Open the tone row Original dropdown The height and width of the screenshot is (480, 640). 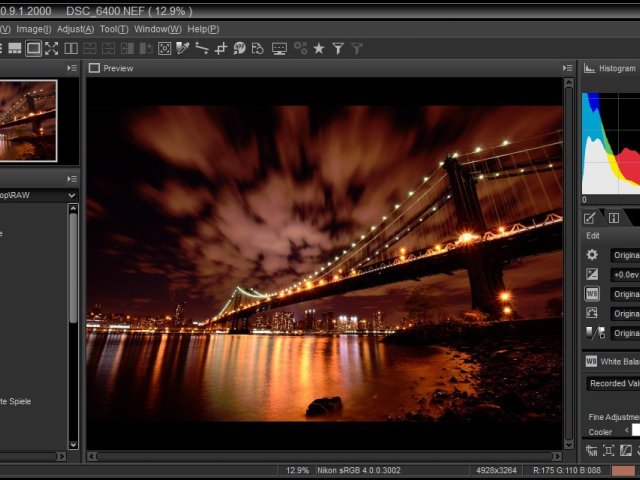pyautogui.click(x=625, y=333)
